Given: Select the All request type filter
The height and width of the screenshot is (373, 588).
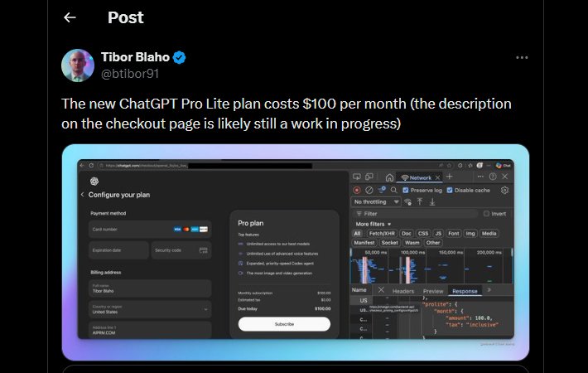Looking at the screenshot, I should pos(357,234).
